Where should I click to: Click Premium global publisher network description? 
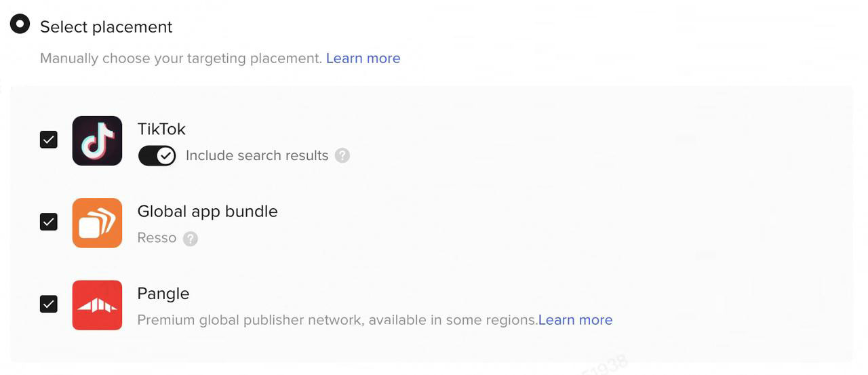[x=337, y=320]
